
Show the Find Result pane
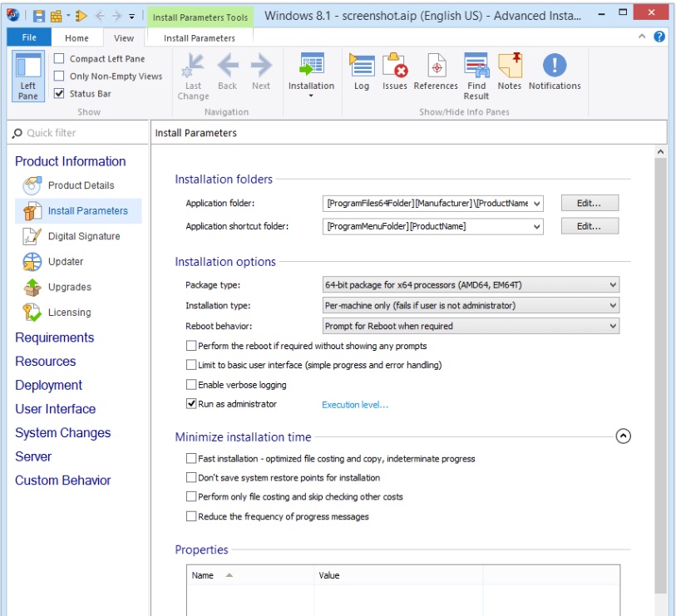[x=476, y=76]
